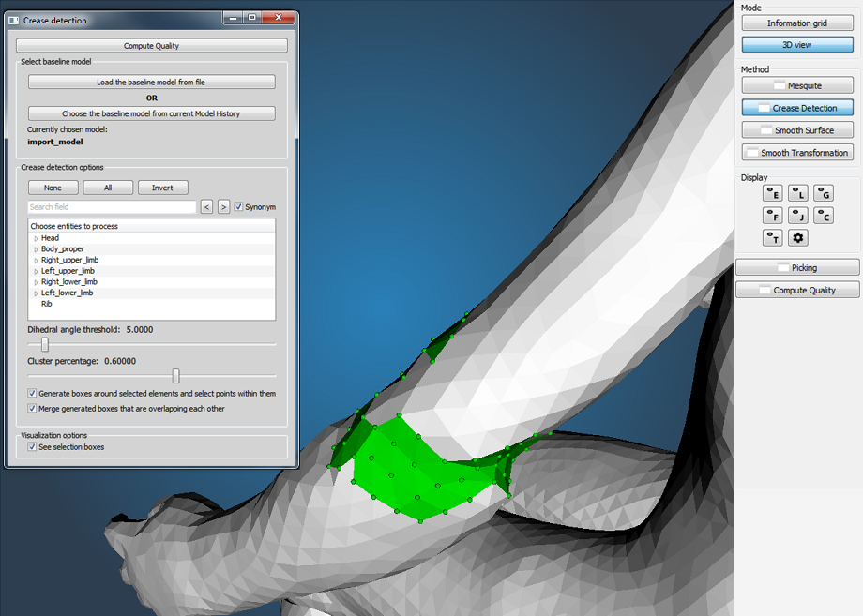Choose baseline model from current Model History
The width and height of the screenshot is (863, 616).
pyautogui.click(x=152, y=113)
